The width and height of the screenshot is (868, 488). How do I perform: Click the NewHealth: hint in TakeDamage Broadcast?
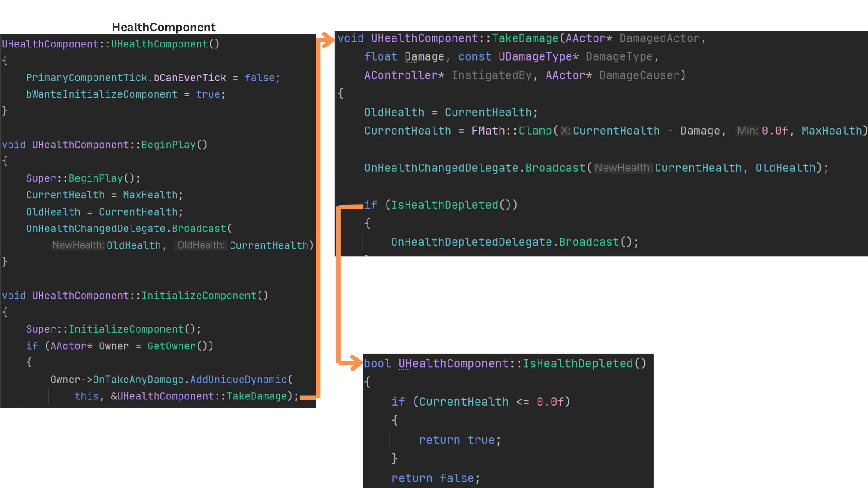(623, 168)
